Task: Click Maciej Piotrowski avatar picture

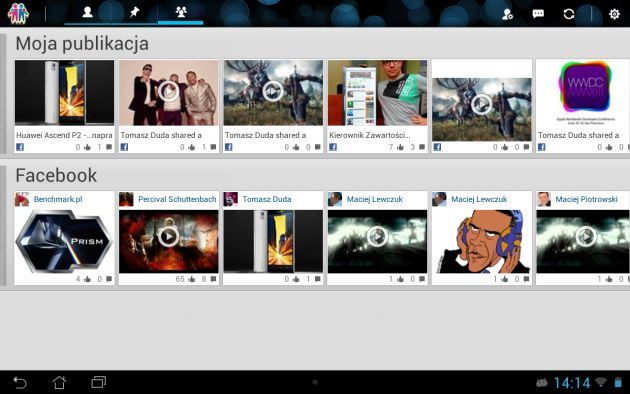Action: tap(544, 199)
